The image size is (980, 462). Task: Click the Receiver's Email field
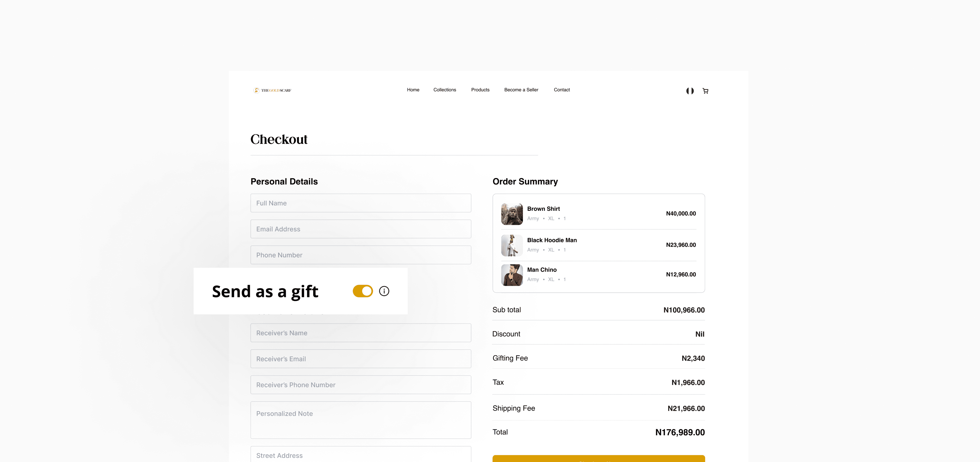click(x=360, y=359)
